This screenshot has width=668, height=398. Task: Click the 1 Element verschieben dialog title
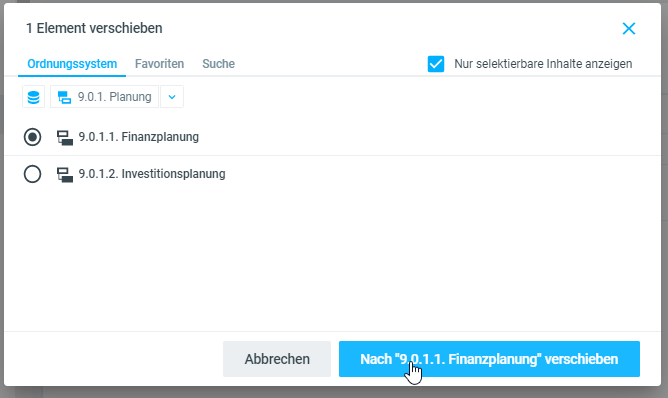pyautogui.click(x=94, y=28)
